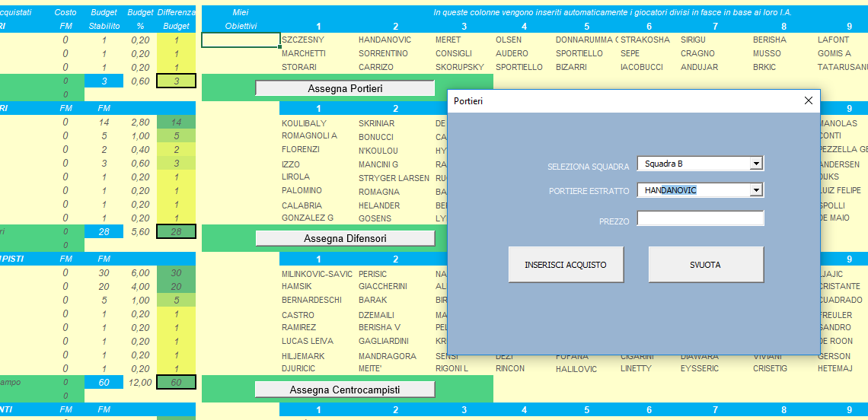Click the Miei Obiettivi column header

pyautogui.click(x=241, y=19)
